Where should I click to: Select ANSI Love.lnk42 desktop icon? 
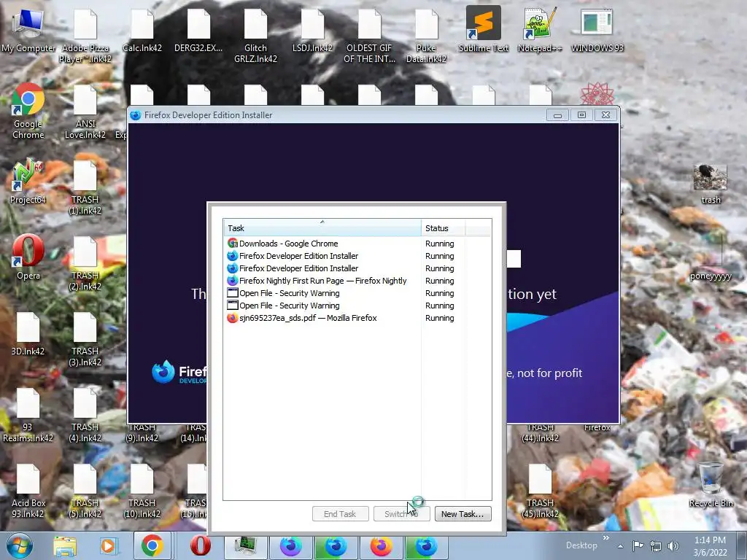coord(85,112)
